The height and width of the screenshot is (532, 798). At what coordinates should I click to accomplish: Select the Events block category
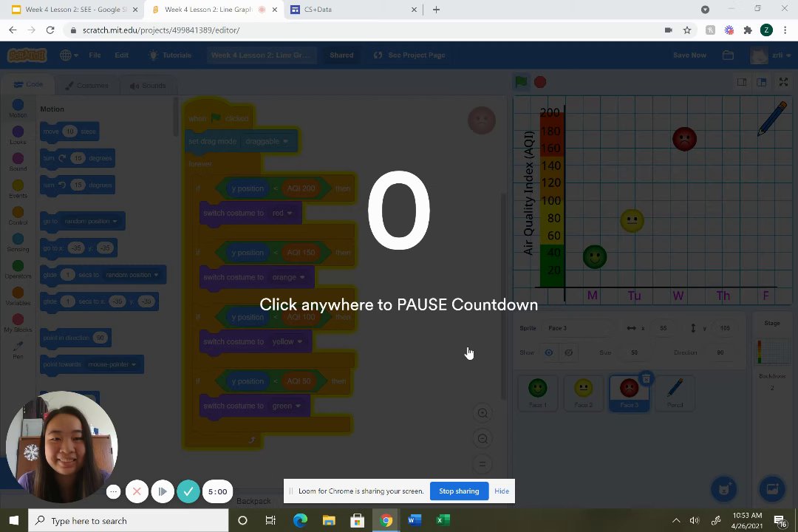pos(18,188)
